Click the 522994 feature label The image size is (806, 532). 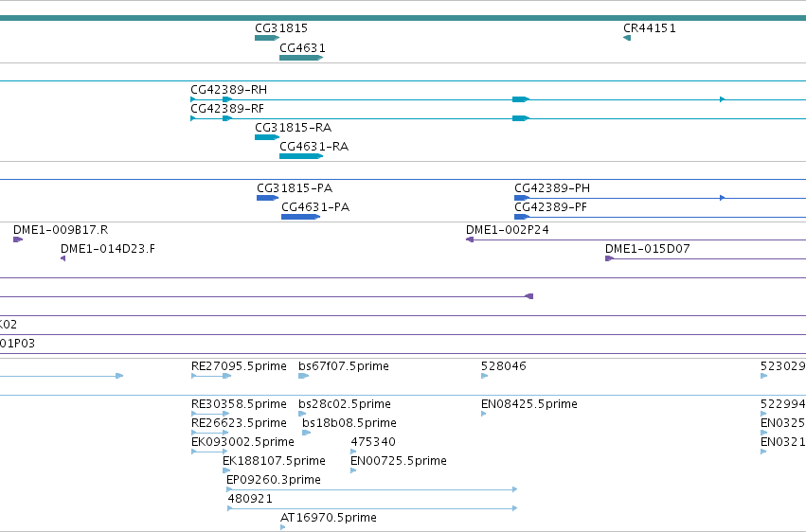pos(783,404)
